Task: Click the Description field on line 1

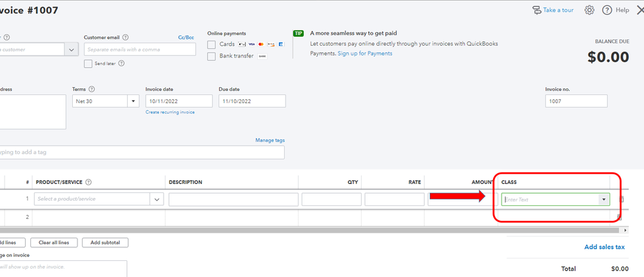Action: tap(233, 200)
